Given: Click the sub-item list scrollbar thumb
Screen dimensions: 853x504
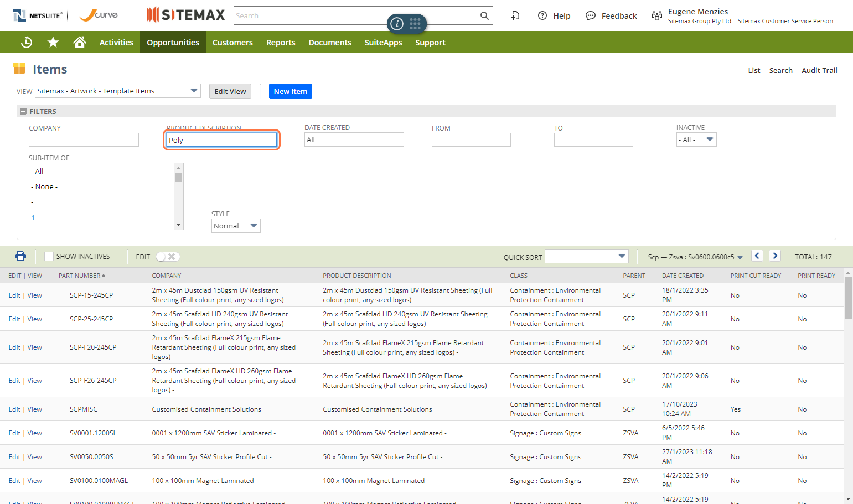Looking at the screenshot, I should coord(178,177).
